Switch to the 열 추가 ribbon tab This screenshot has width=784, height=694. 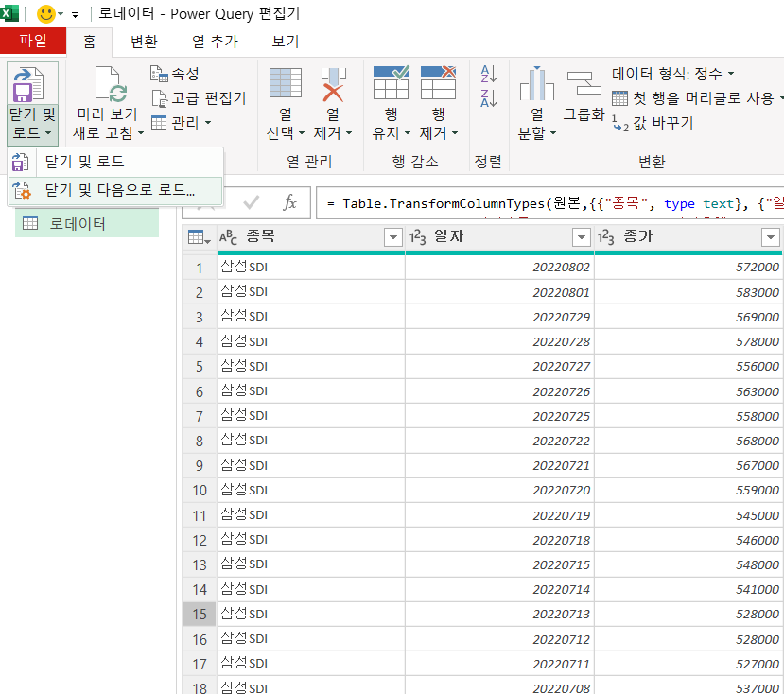point(216,42)
